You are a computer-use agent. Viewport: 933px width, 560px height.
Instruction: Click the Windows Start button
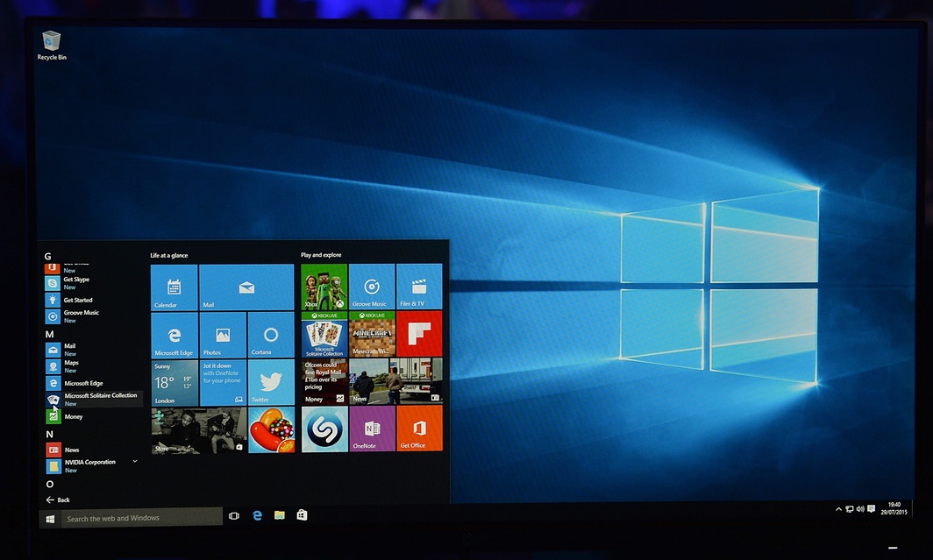point(51,518)
